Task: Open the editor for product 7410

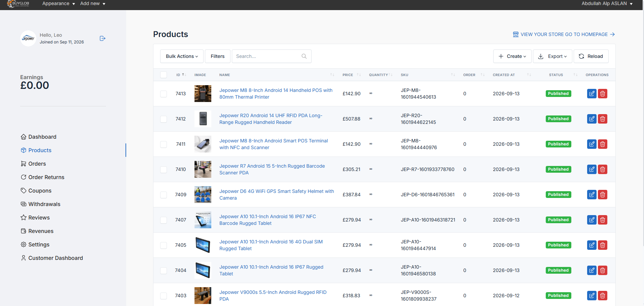Action: [592, 169]
